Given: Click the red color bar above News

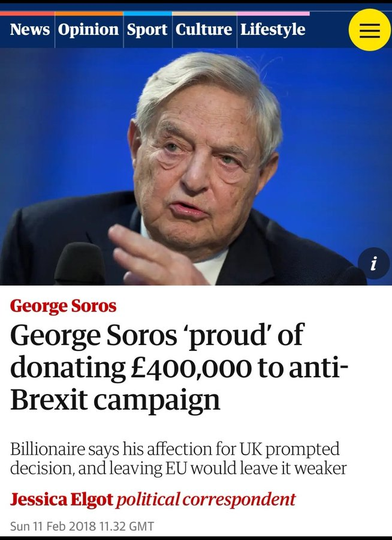Looking at the screenshot, I should [27, 13].
